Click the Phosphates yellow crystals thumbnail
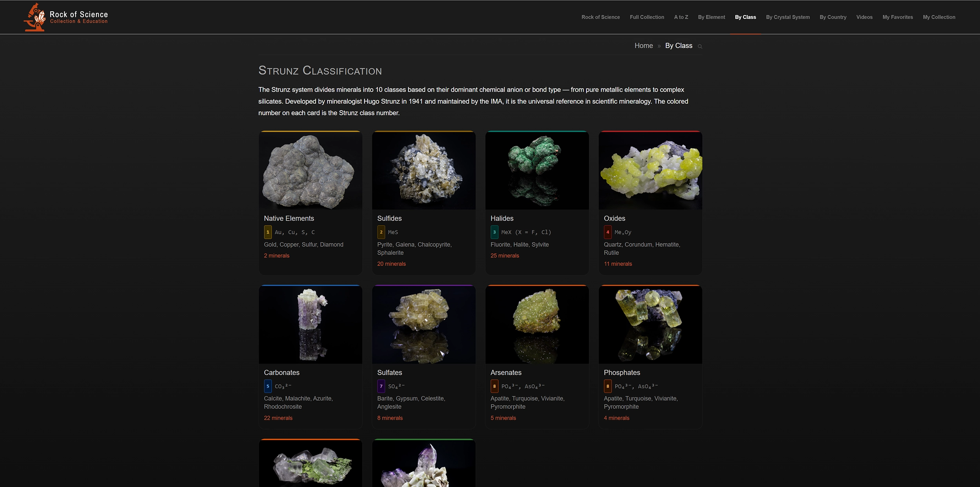 pyautogui.click(x=650, y=325)
